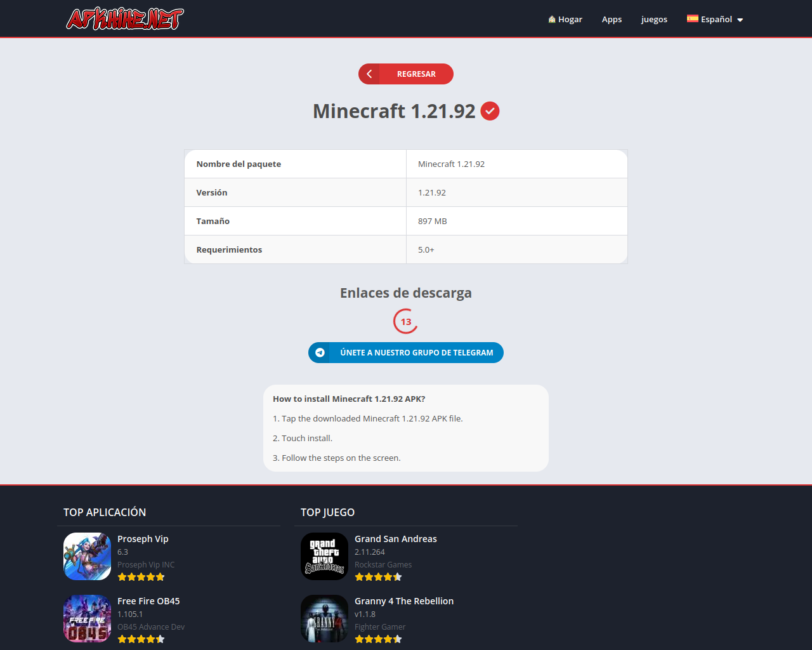Image resolution: width=812 pixels, height=650 pixels.
Task: Click the '2. Touch install.' step
Action: pyautogui.click(x=303, y=438)
